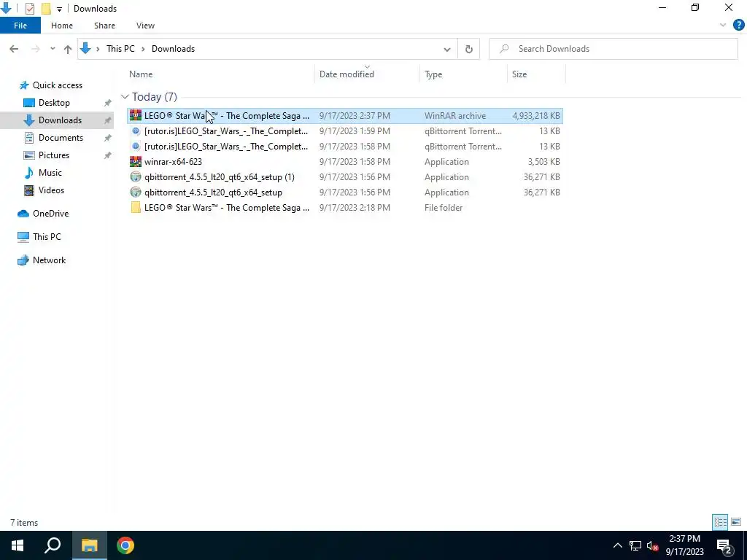Screen dimensions: 747x560
Task: Click Downloads in address breadcrumb
Action: point(173,49)
